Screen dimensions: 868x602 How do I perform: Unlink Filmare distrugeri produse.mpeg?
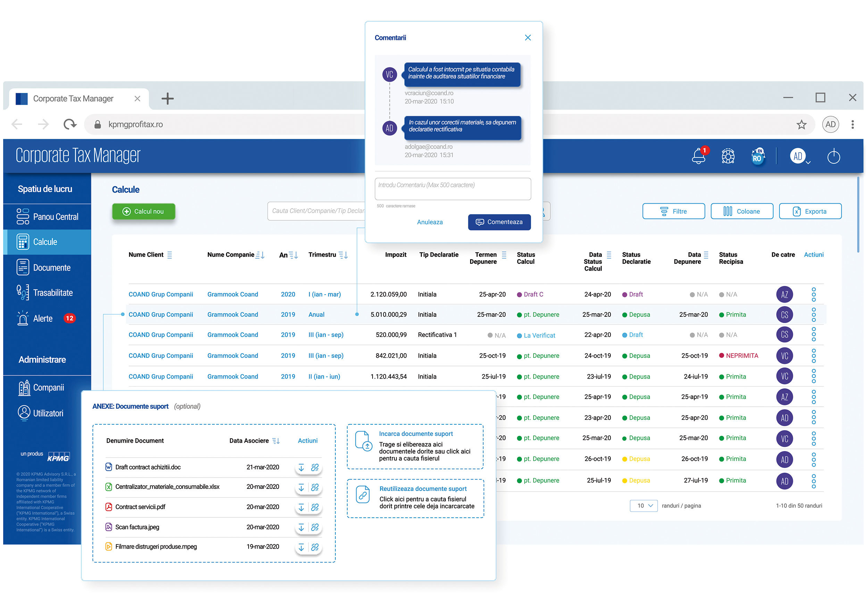[x=315, y=547]
